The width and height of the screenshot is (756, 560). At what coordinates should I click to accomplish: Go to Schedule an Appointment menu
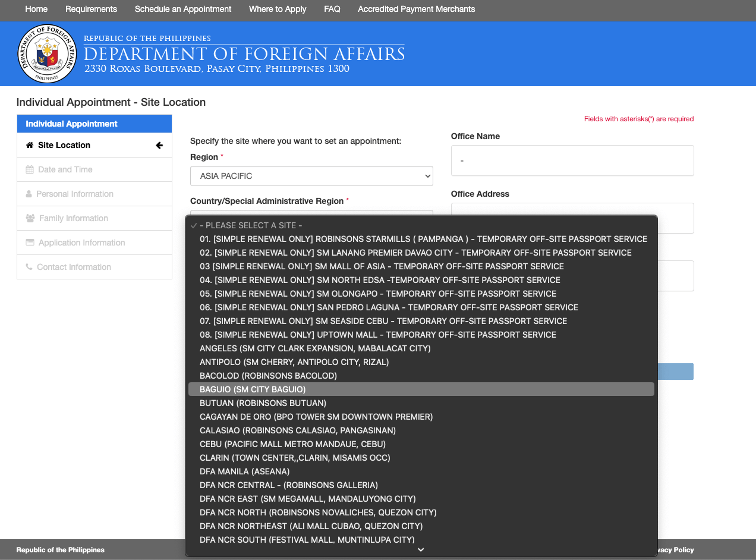coord(183,9)
